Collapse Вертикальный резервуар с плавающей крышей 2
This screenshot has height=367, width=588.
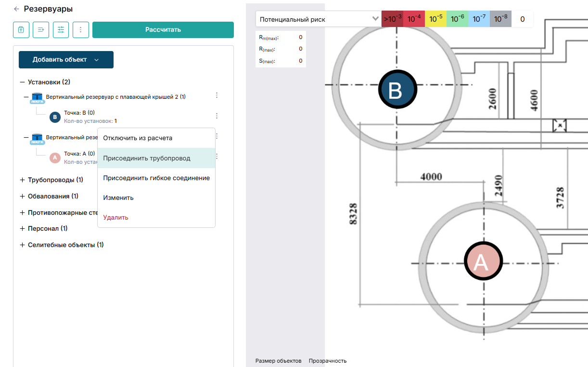point(26,97)
